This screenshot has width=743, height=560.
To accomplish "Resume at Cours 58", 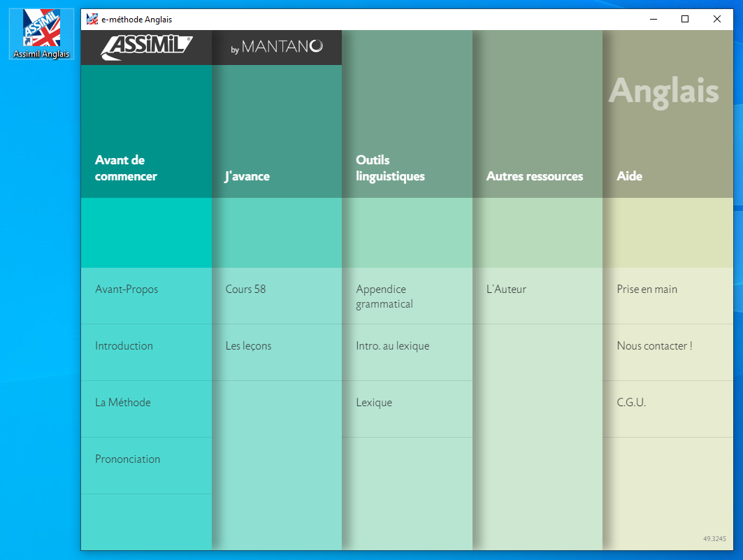I will pos(245,289).
